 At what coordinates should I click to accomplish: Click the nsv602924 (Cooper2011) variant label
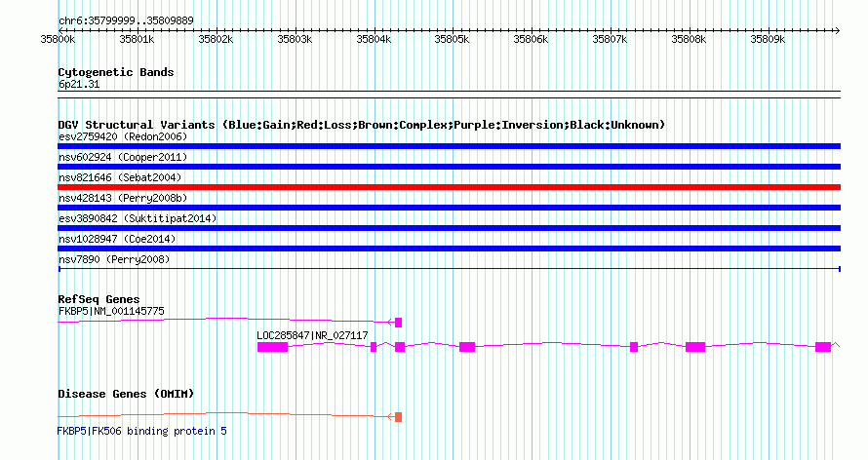[123, 157]
